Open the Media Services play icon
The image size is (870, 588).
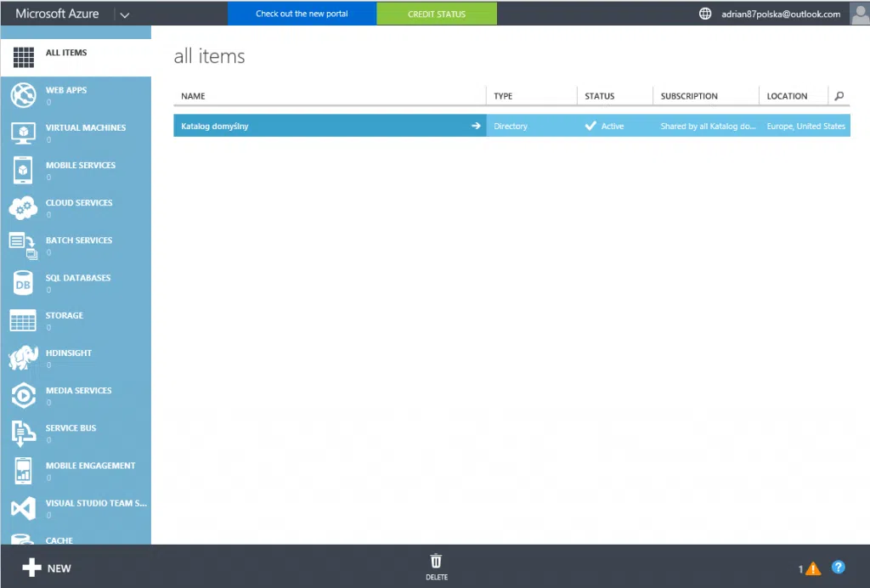pyautogui.click(x=23, y=396)
